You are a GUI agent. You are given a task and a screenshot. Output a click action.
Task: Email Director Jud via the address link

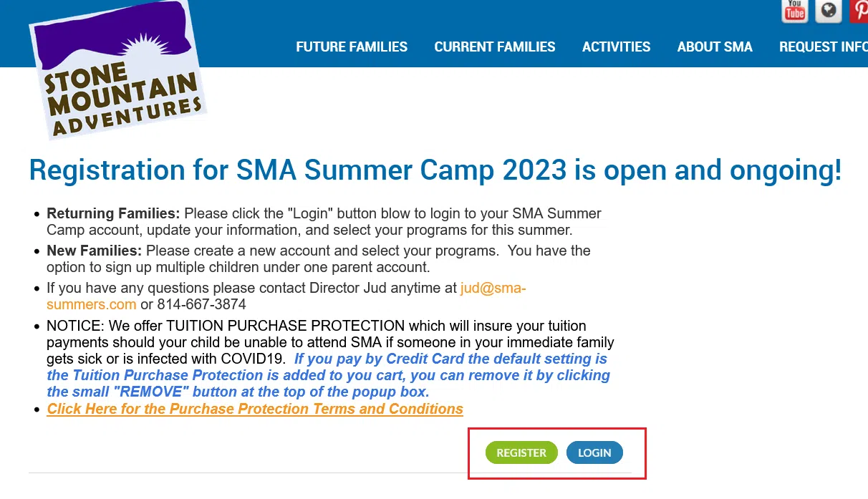click(x=493, y=288)
